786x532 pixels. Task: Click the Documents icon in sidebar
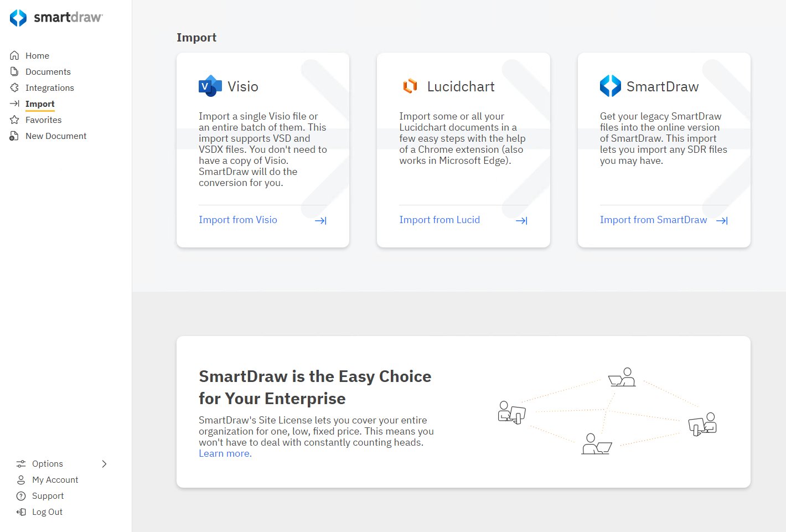click(14, 71)
